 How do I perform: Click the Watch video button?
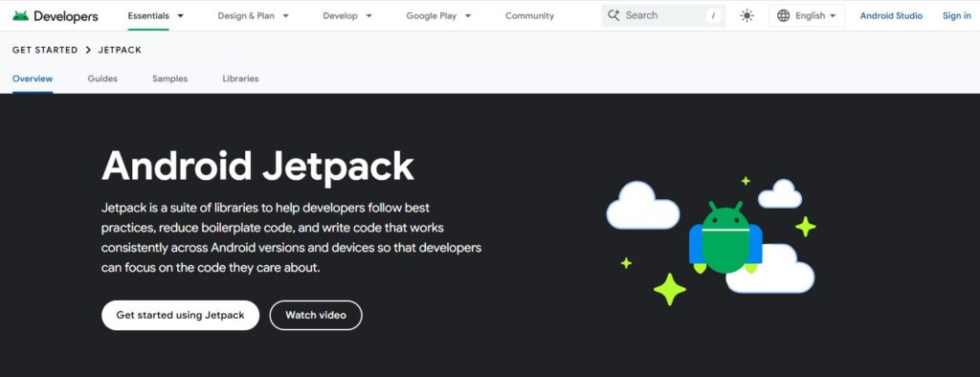[316, 315]
